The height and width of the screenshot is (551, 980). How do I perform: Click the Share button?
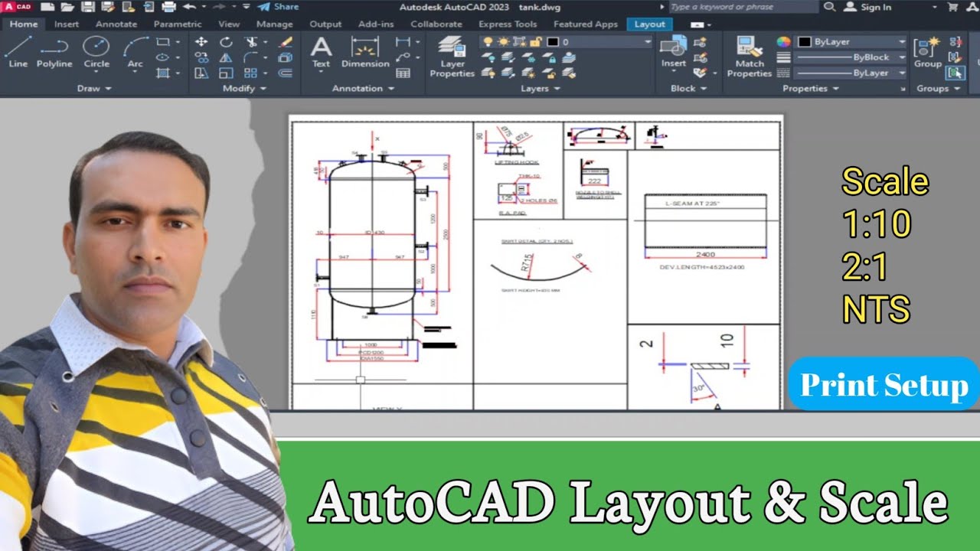[x=278, y=7]
